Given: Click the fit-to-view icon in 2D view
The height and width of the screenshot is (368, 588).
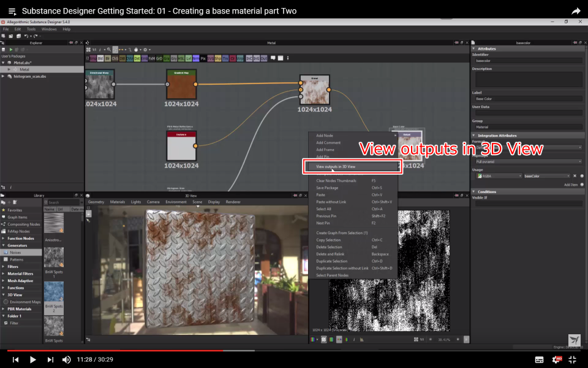Looking at the screenshot, I should coord(416,339).
